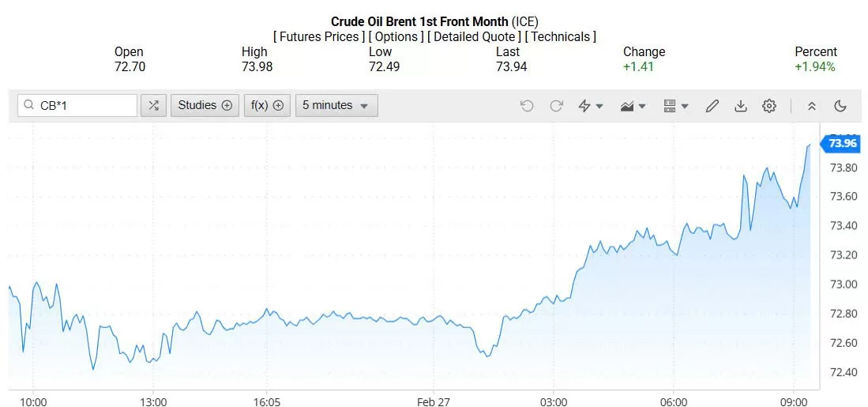Open the chart type dropdown
Screen dimensions: 868x407
coord(633,106)
